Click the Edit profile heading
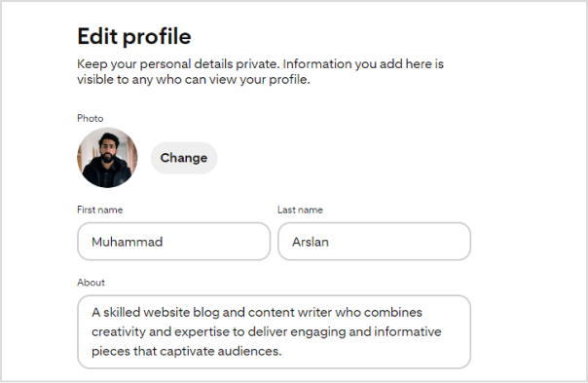 pos(134,36)
